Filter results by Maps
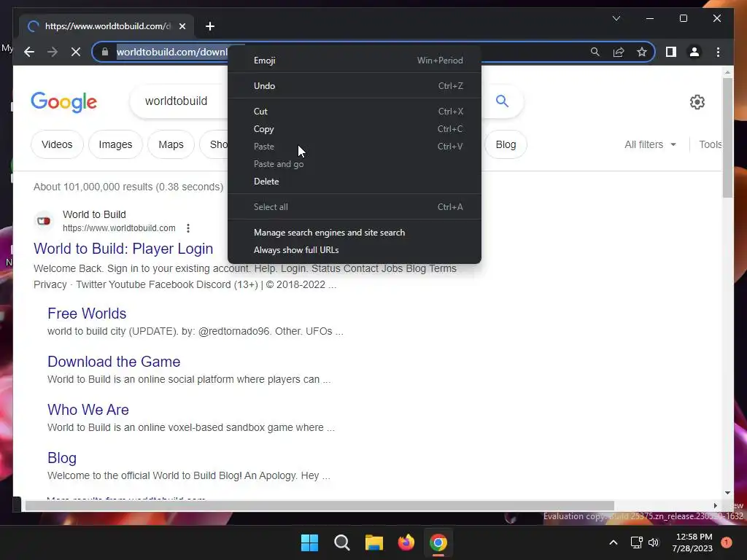 point(171,144)
